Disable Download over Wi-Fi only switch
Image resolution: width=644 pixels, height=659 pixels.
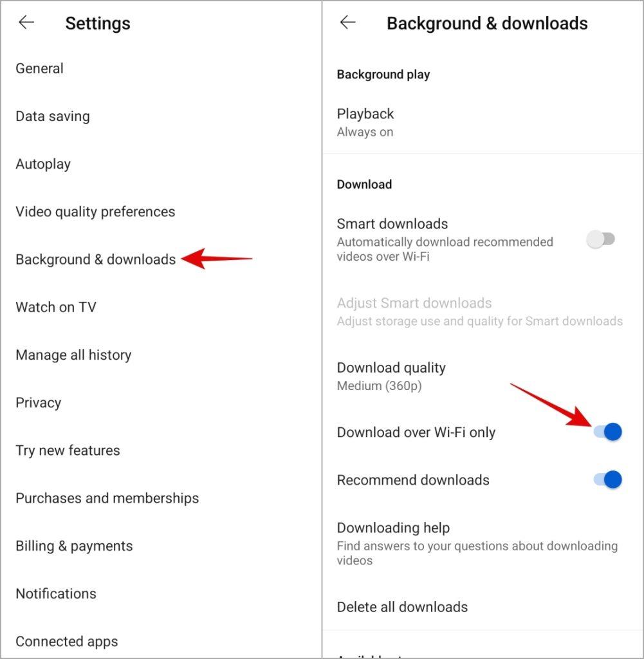point(608,432)
